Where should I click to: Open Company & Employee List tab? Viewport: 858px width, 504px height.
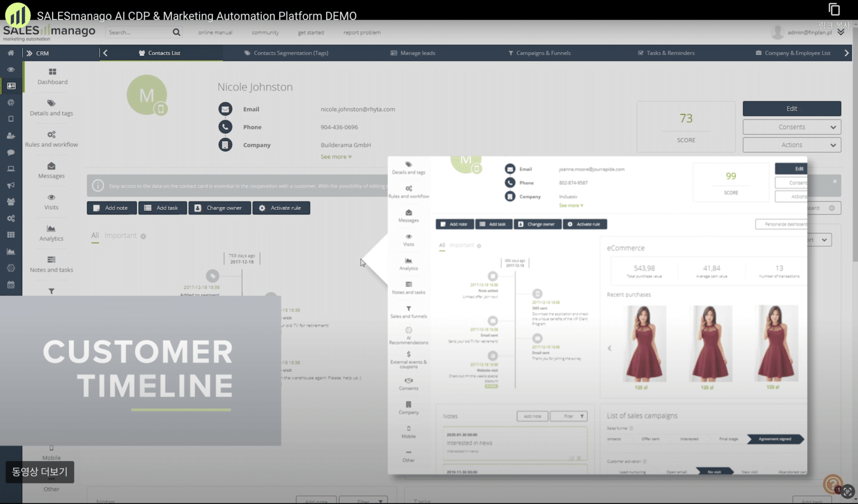click(x=793, y=53)
